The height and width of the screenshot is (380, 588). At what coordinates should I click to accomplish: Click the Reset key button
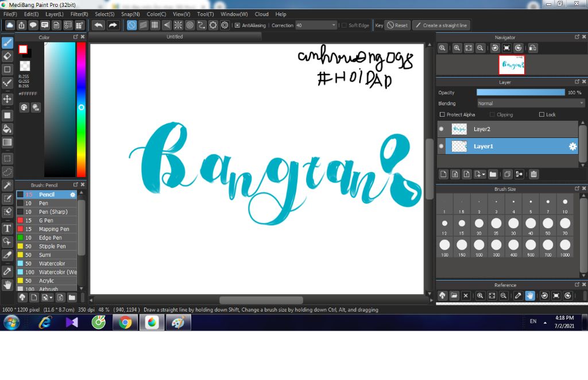click(x=397, y=25)
